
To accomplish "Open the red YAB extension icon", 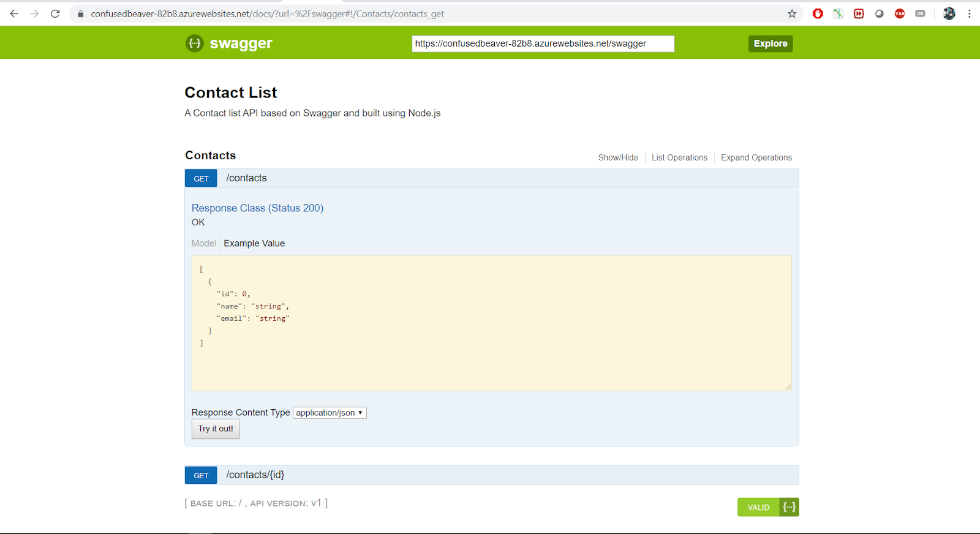I will coord(900,13).
